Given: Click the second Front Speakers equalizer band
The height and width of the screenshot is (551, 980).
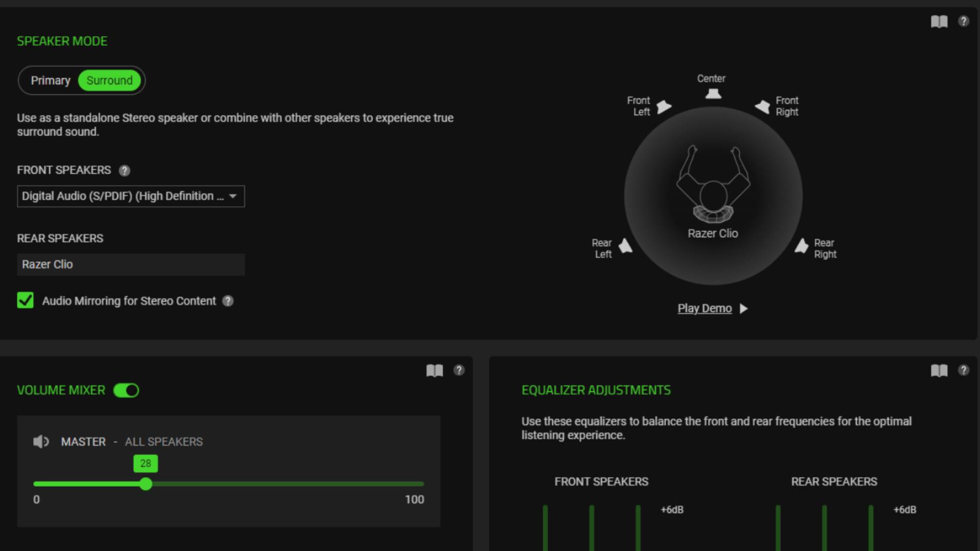Looking at the screenshot, I should coord(592,528).
